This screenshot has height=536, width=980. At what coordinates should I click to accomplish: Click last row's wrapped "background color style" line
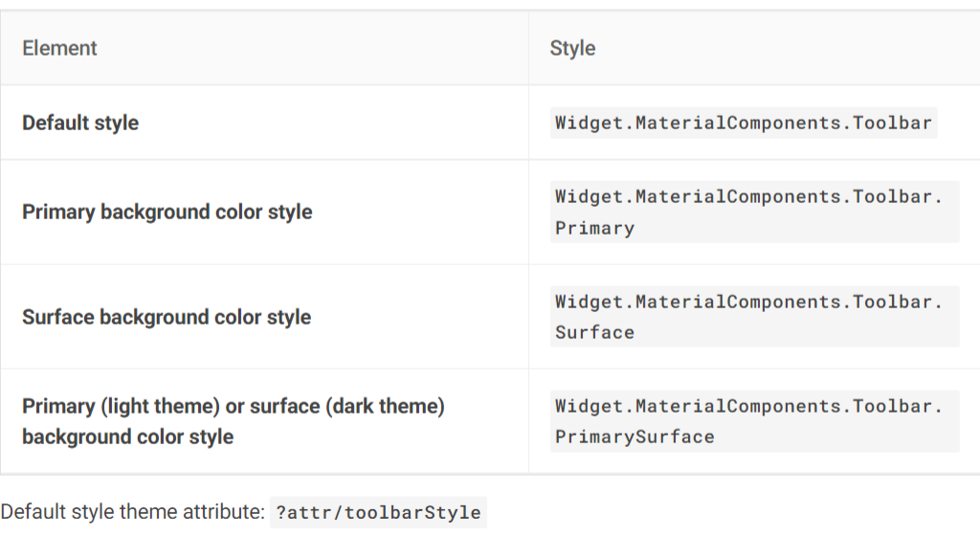click(x=127, y=436)
